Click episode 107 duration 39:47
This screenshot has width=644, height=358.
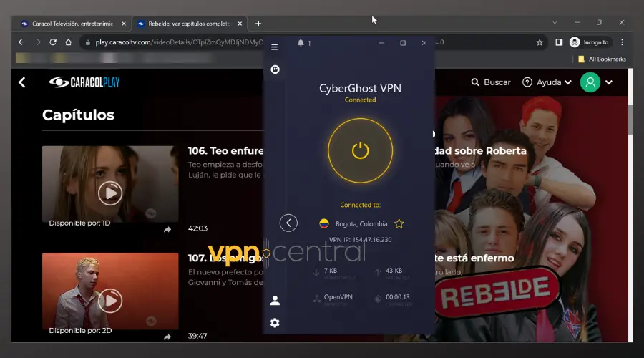(197, 336)
